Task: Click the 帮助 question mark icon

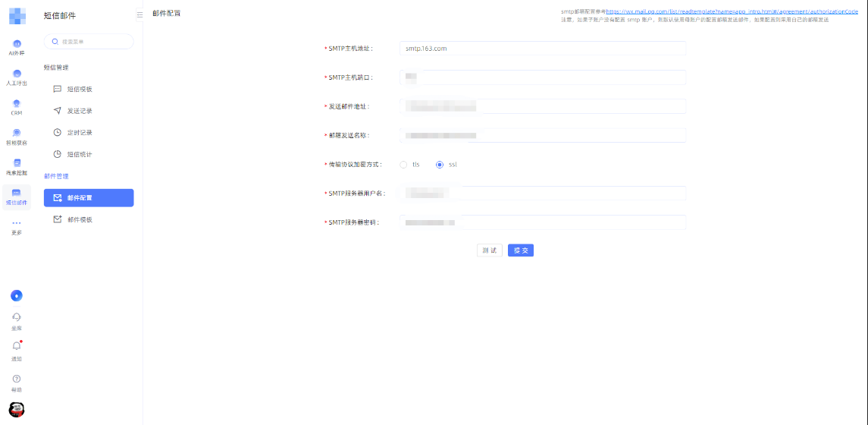Action: coord(17,379)
